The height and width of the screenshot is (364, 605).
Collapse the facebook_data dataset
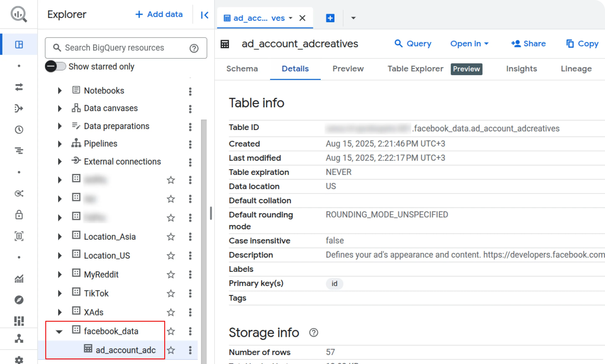(59, 332)
